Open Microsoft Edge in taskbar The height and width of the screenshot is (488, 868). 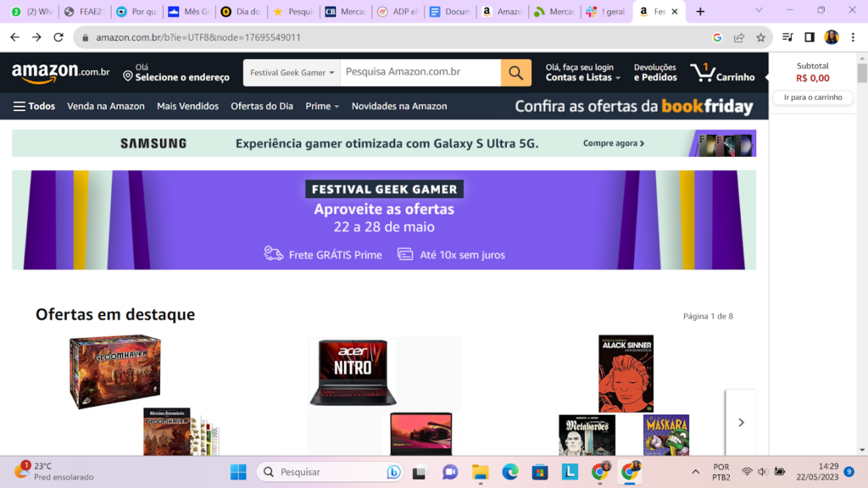[509, 472]
